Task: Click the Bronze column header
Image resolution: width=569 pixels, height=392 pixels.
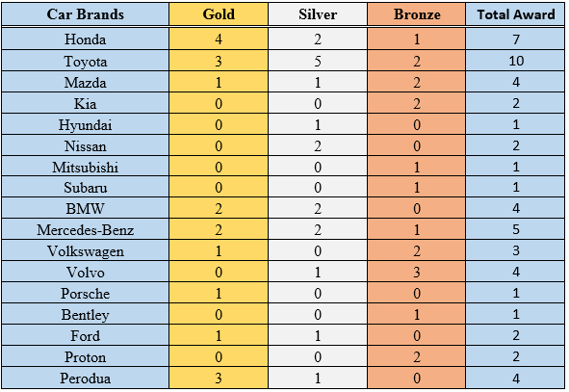Action: [417, 14]
